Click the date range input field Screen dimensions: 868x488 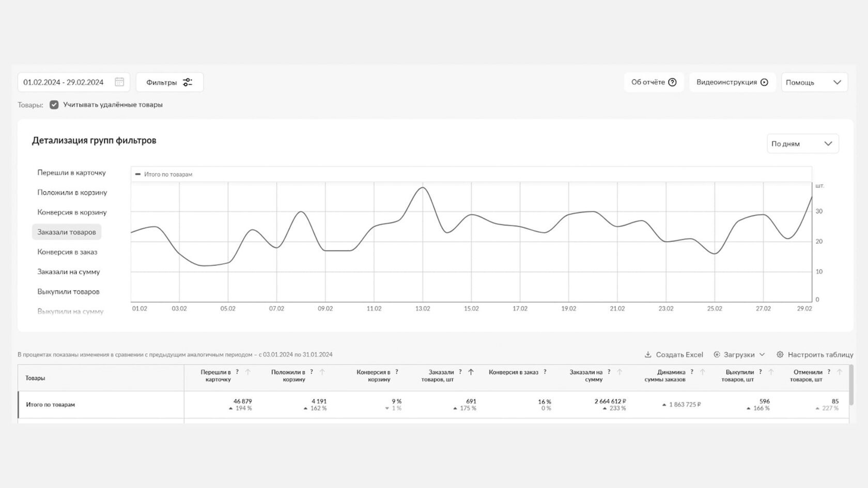tap(64, 82)
